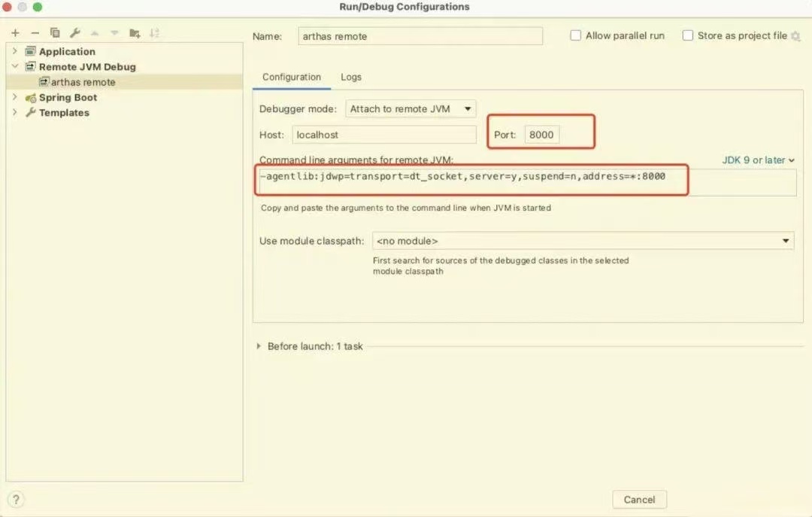
Task: Click the green zoom window button
Action: coord(38,7)
